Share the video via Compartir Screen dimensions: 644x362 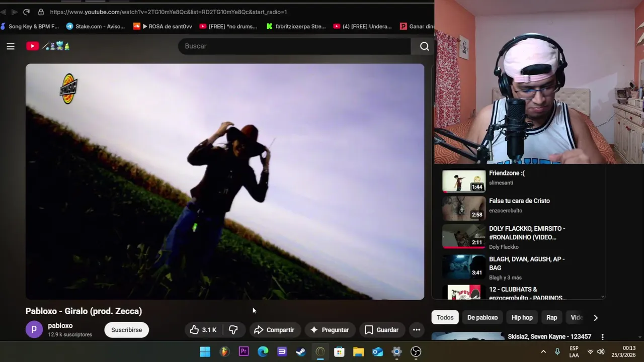coord(274,330)
